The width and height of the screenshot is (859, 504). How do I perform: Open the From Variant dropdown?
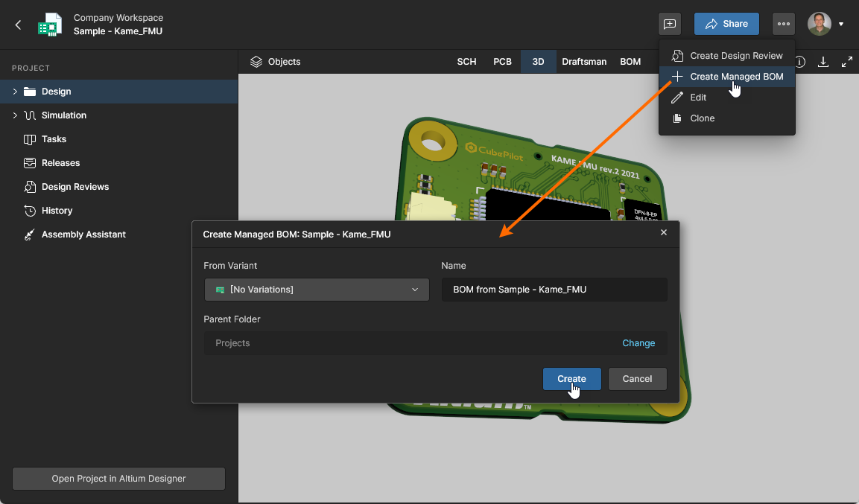(317, 290)
